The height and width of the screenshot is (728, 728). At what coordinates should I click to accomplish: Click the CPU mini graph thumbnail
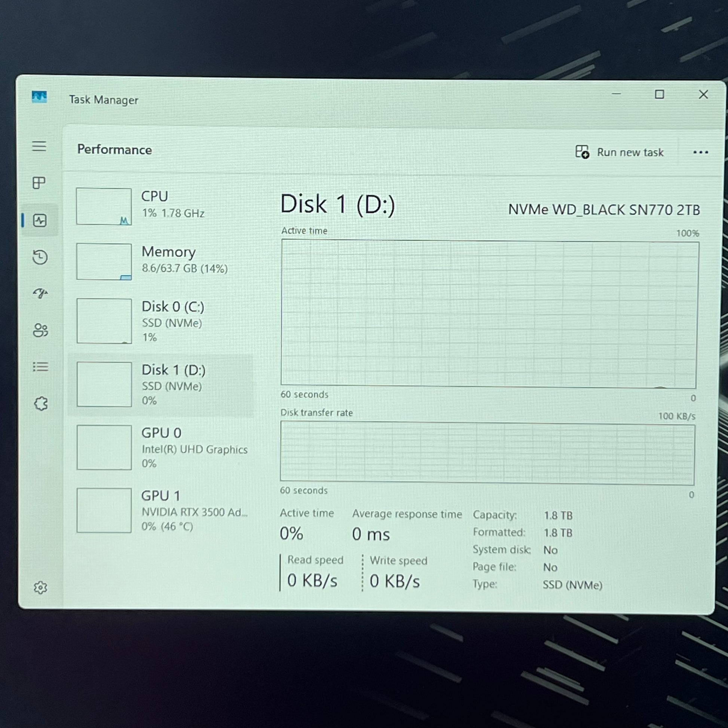(104, 207)
